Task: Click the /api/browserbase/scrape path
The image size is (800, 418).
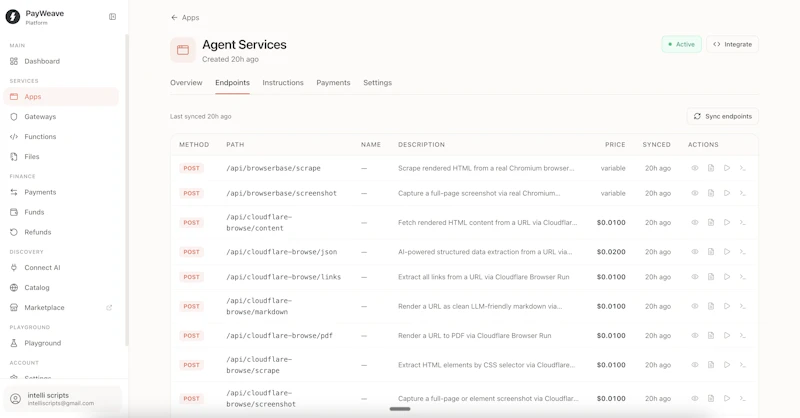Action: pyautogui.click(x=273, y=168)
